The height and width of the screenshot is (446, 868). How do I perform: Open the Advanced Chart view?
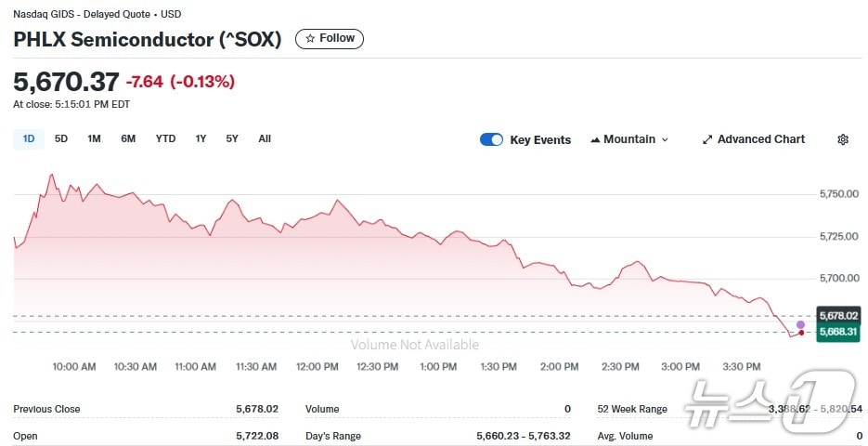[x=753, y=139]
